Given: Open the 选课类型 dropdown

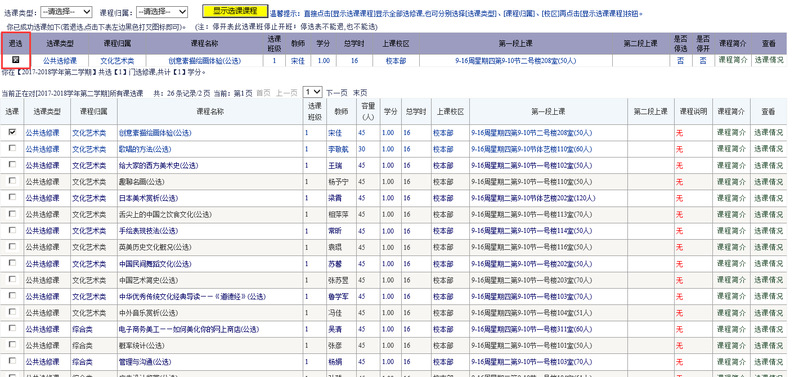Looking at the screenshot, I should (66, 11).
